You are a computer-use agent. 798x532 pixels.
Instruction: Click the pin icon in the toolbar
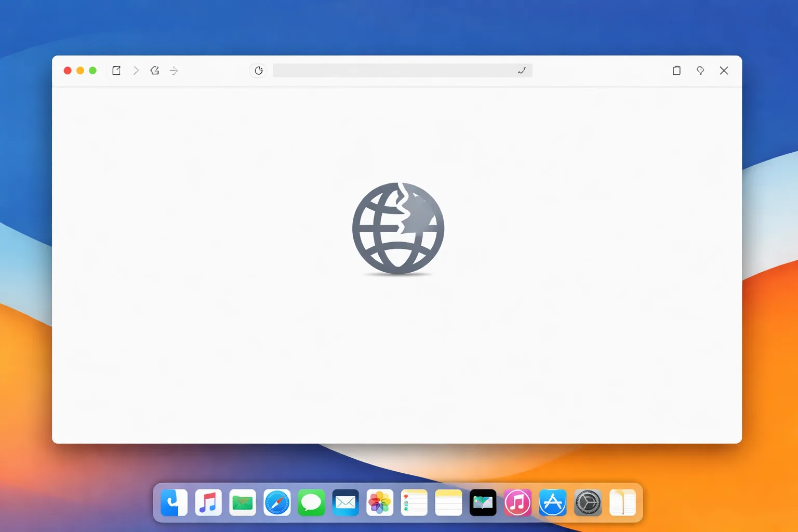click(x=700, y=71)
